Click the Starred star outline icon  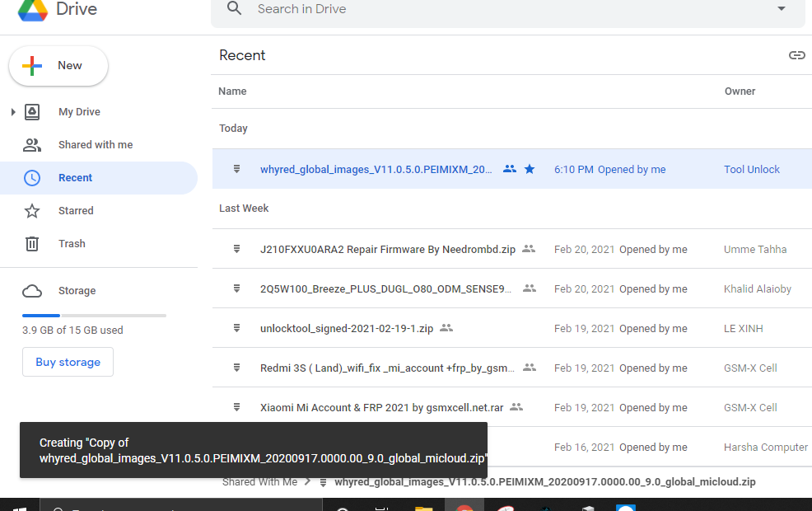[32, 211]
